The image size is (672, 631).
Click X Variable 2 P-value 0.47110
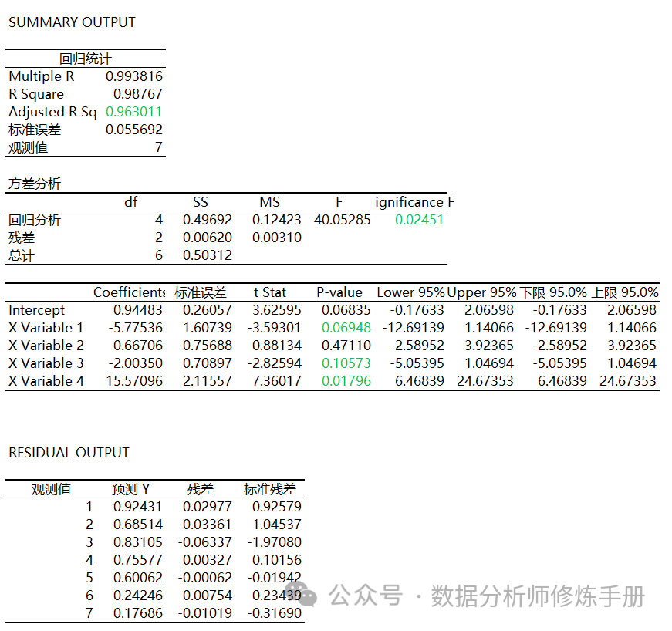pos(346,346)
